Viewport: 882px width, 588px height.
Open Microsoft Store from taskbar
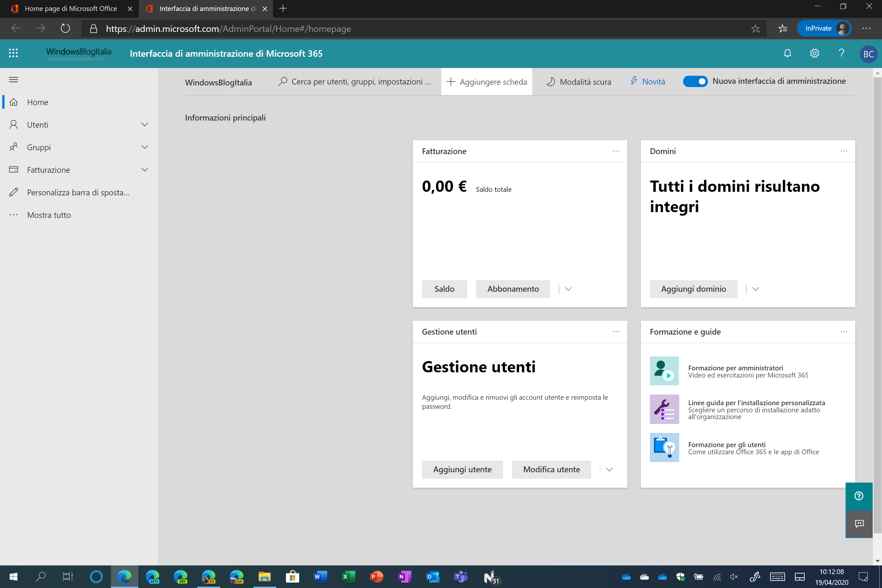pos(292,576)
